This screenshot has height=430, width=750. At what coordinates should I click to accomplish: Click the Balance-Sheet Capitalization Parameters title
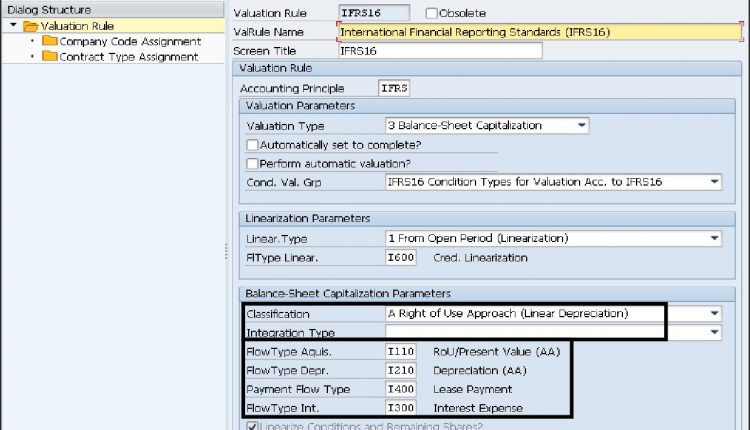coord(348,294)
